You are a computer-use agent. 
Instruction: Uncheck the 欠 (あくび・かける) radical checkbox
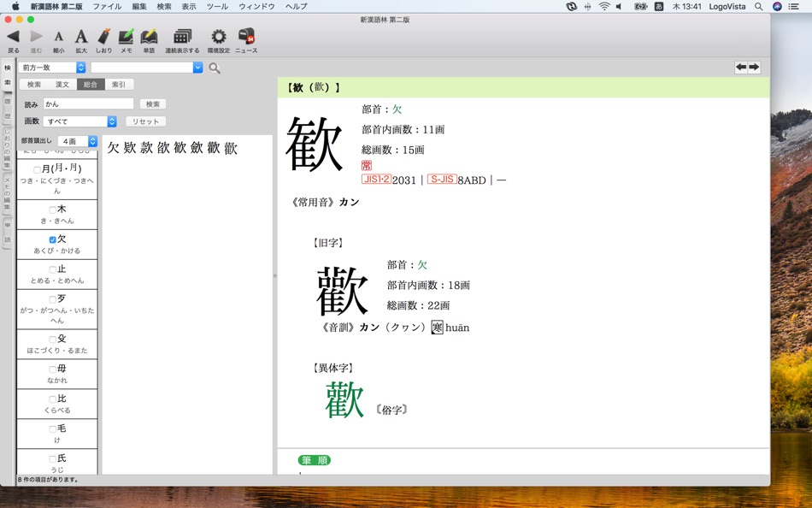coord(52,239)
